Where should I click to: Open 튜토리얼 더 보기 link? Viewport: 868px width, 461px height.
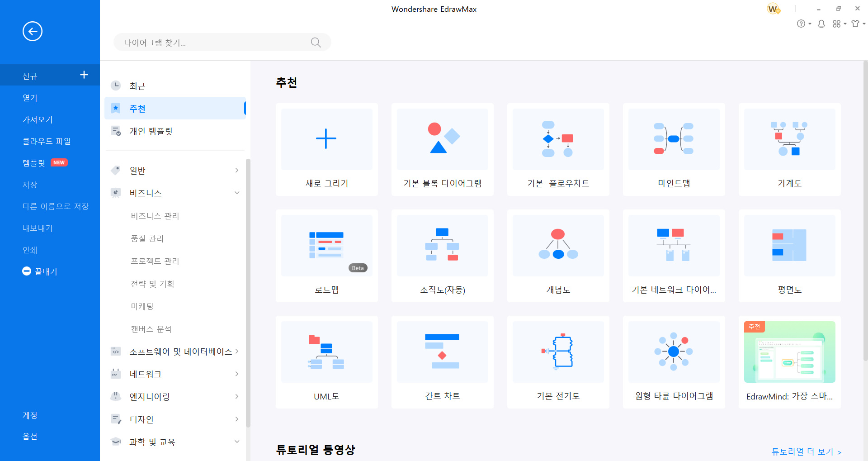(802, 451)
